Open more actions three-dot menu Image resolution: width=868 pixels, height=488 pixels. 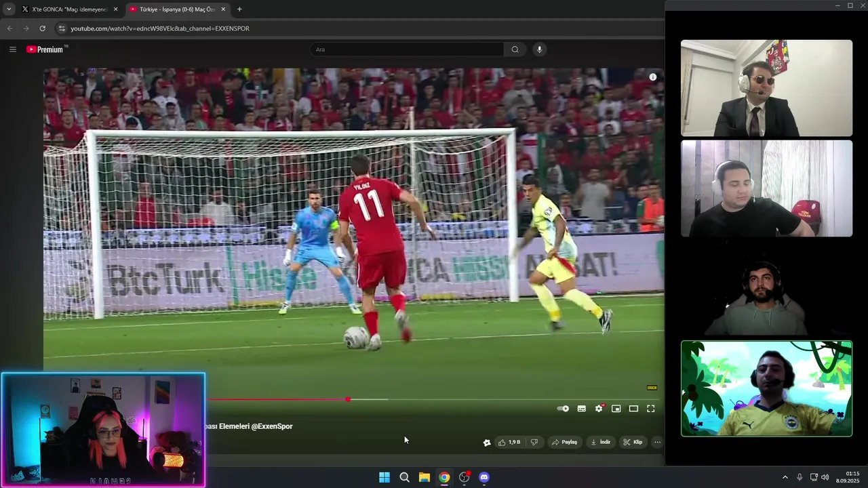coord(657,442)
